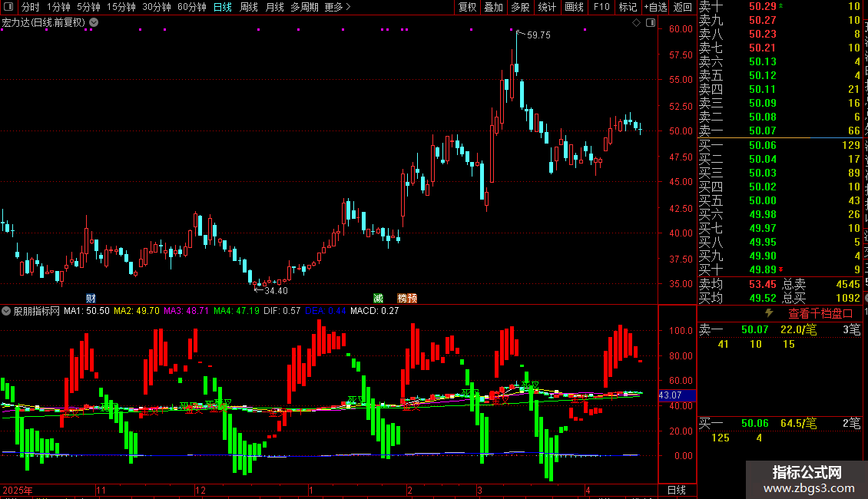This screenshot has width=868, height=499.
Task: Click the 2025年 label on time axis
Action: [x=17, y=490]
